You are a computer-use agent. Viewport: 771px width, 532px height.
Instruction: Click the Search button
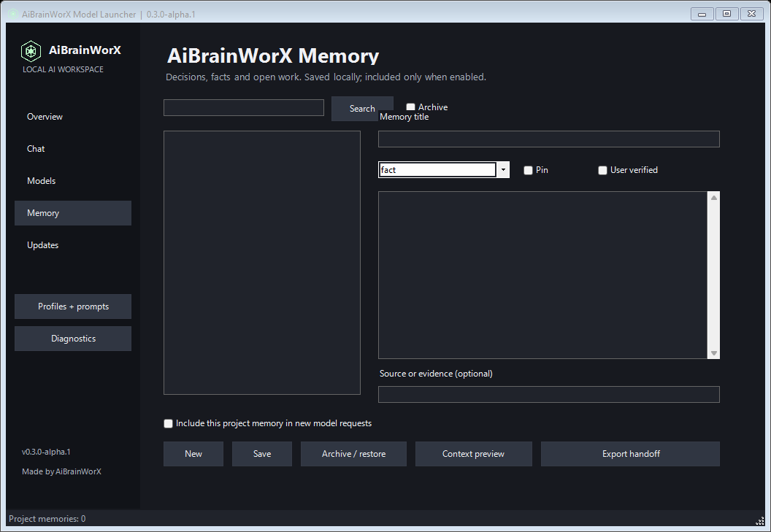click(x=362, y=109)
